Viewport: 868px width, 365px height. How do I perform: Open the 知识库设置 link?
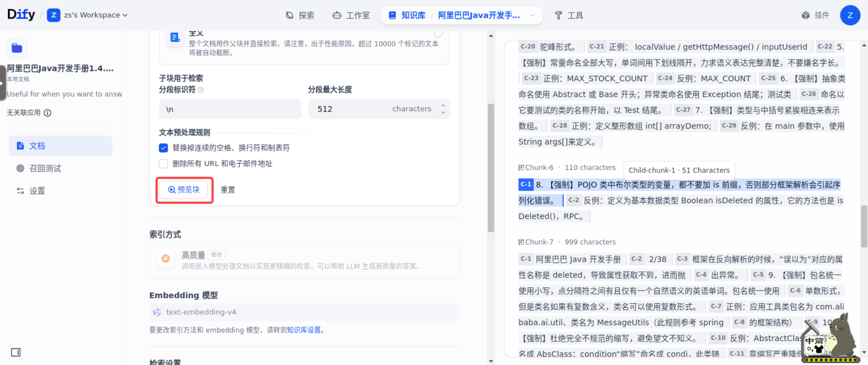coord(305,330)
